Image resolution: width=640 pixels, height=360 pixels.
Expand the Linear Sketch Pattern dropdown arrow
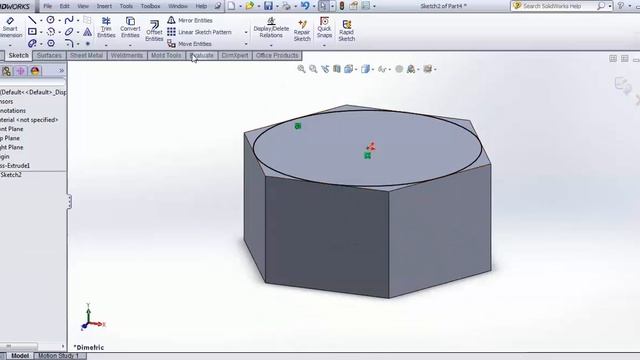tap(246, 32)
